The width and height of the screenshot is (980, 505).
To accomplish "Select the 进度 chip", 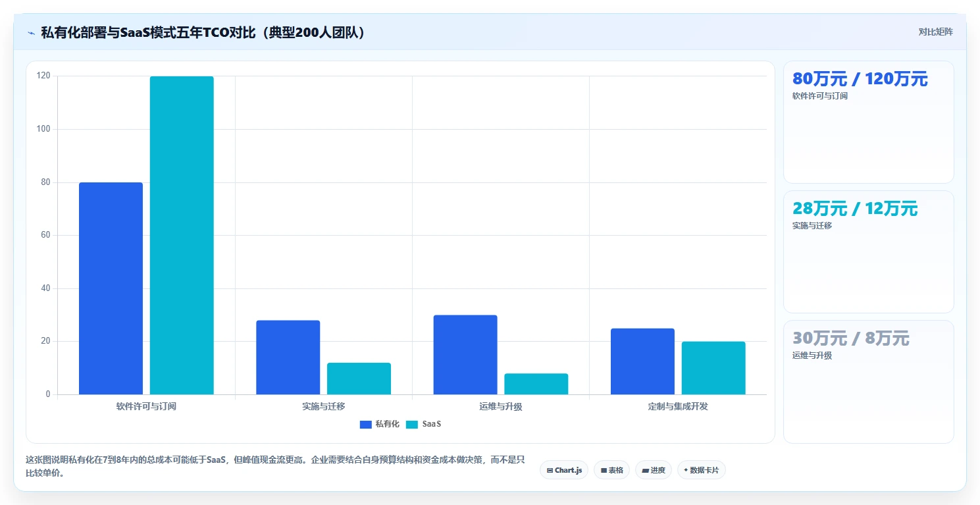I will click(x=654, y=470).
